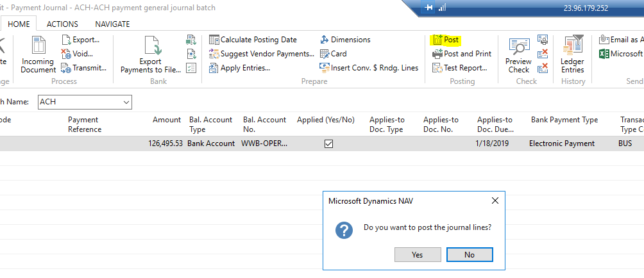644x278 pixels.
Task: Select the 1/18/2019 due date cell
Action: [492, 143]
